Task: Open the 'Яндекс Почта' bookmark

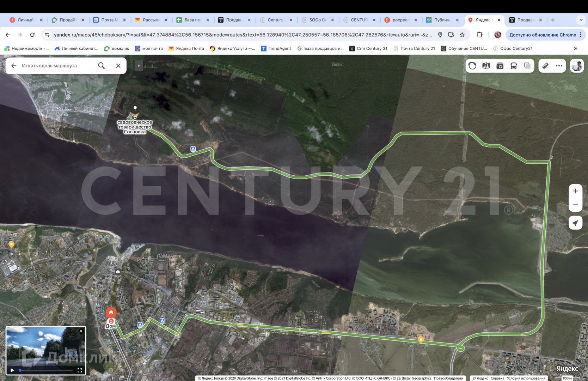Action: [186, 48]
